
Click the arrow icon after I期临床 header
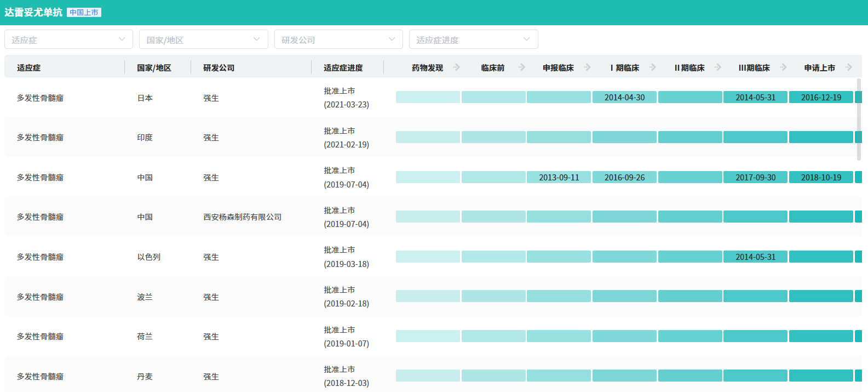coord(652,67)
